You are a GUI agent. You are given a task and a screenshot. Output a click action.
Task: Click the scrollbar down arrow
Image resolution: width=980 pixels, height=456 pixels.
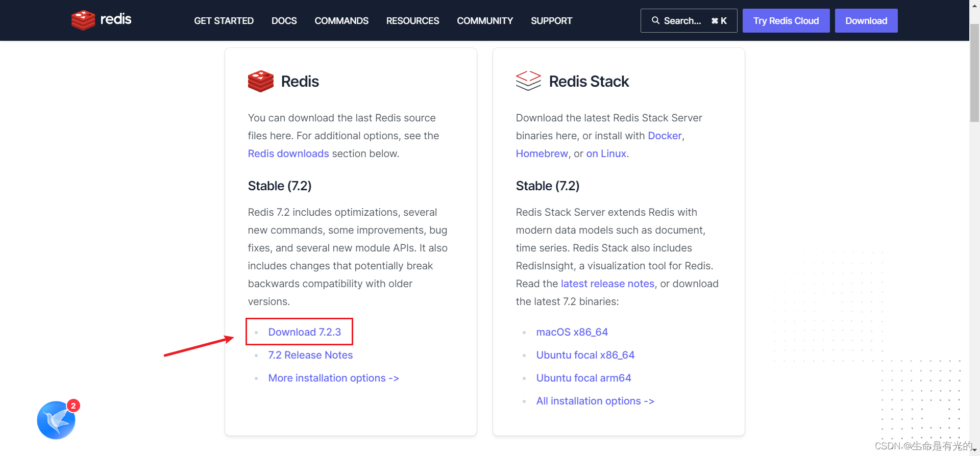point(974,451)
